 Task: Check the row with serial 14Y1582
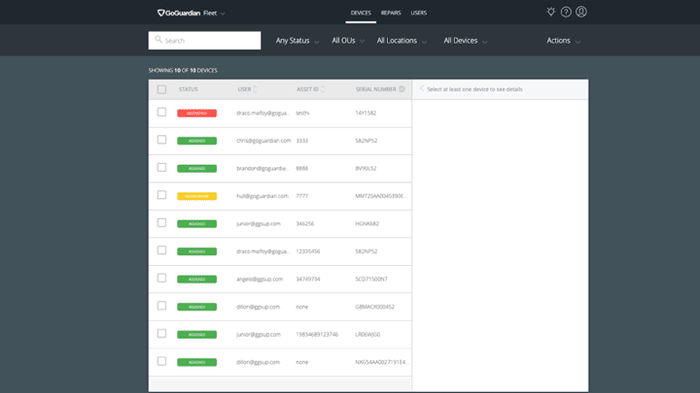tap(162, 112)
